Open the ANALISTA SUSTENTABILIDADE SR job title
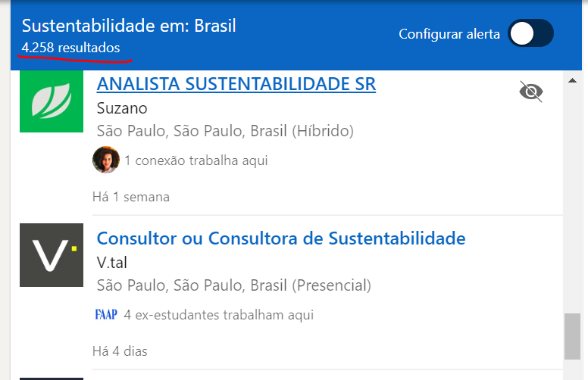Image resolution: width=588 pixels, height=380 pixels. tap(236, 84)
